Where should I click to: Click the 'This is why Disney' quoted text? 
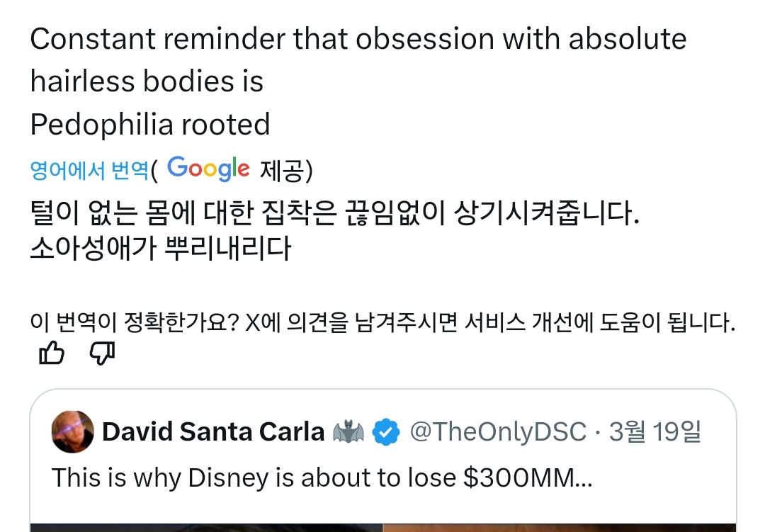(322, 478)
